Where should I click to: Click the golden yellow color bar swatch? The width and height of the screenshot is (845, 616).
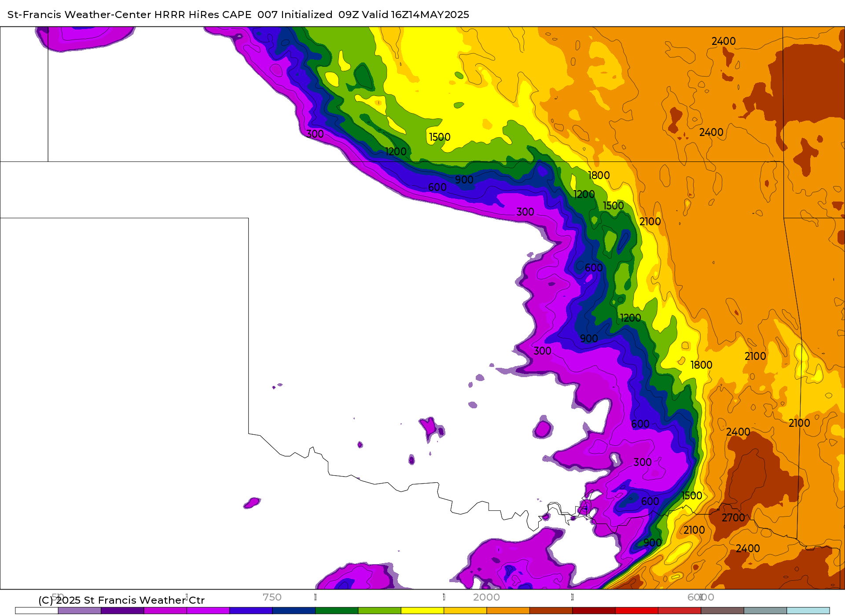(x=465, y=611)
